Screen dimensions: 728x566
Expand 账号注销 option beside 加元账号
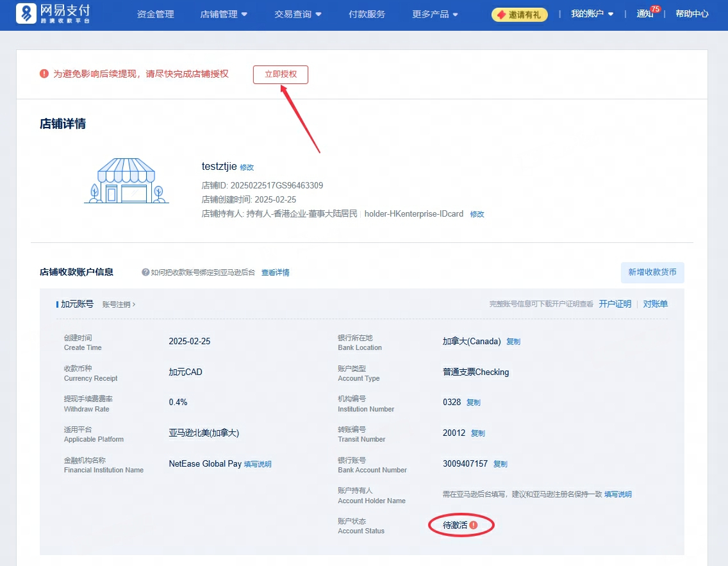coord(119,304)
